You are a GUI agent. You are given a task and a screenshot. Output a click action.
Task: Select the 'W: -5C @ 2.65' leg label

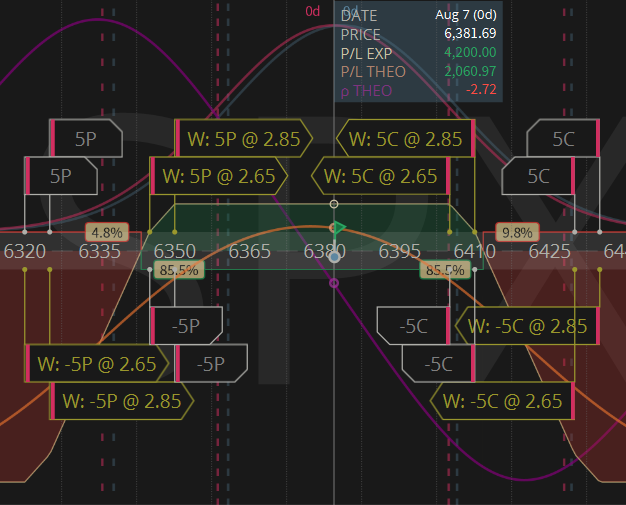(x=503, y=401)
